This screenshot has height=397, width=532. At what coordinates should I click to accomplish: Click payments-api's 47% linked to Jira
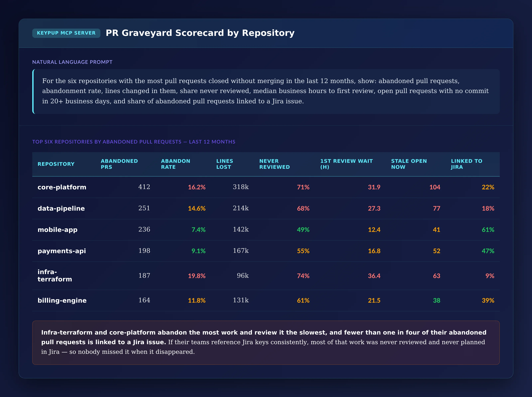[x=488, y=251]
